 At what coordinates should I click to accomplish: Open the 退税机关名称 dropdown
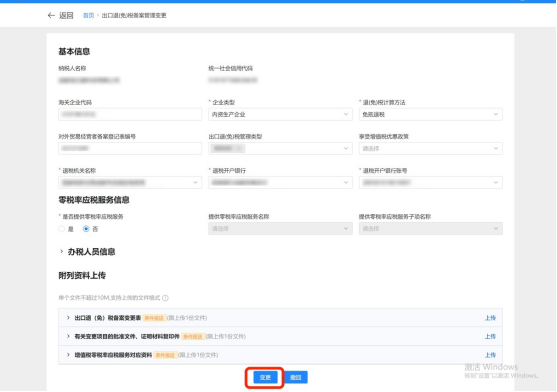130,183
